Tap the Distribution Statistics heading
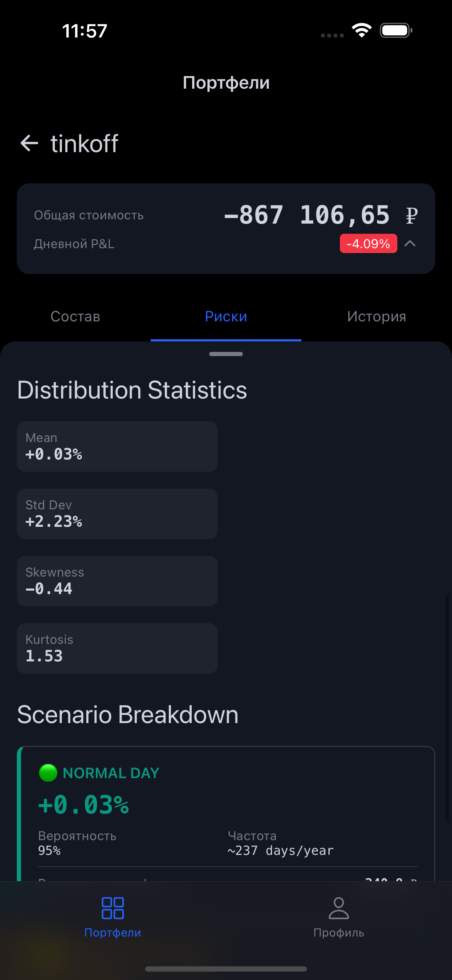This screenshot has width=452, height=980. 132,390
